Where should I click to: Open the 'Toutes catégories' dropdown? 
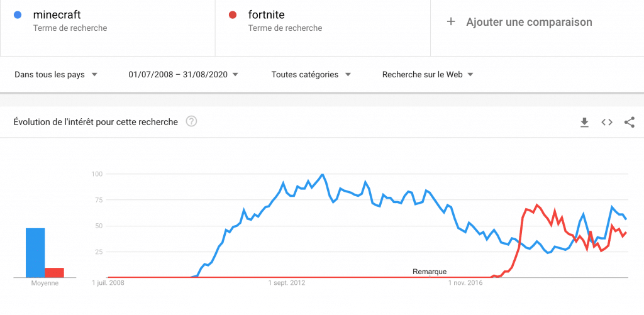coord(311,74)
